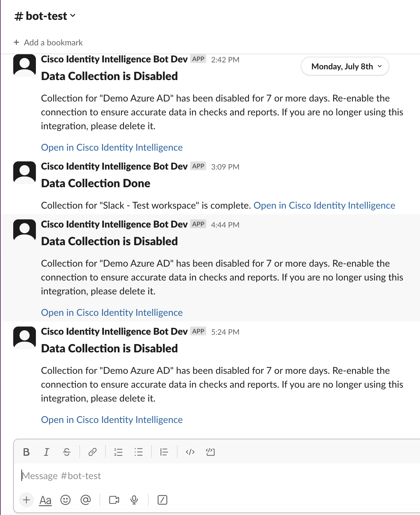Click bot avatar on the 3:09 PM message
420x515 pixels.
(x=25, y=173)
